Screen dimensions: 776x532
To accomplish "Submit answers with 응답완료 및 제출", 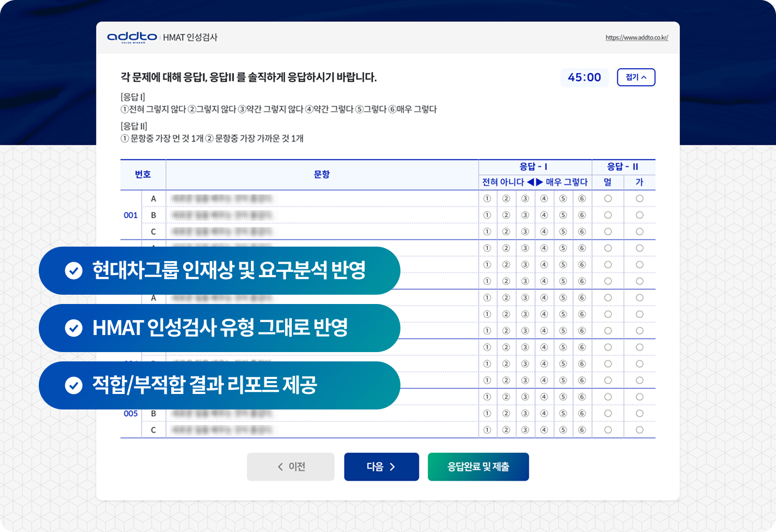I will point(478,467).
